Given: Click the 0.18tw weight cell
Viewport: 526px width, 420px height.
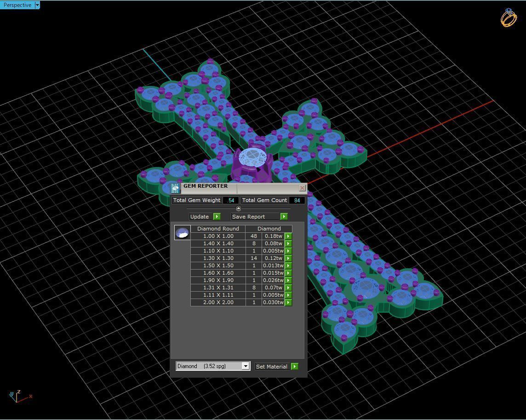Looking at the screenshot, I should (x=274, y=236).
